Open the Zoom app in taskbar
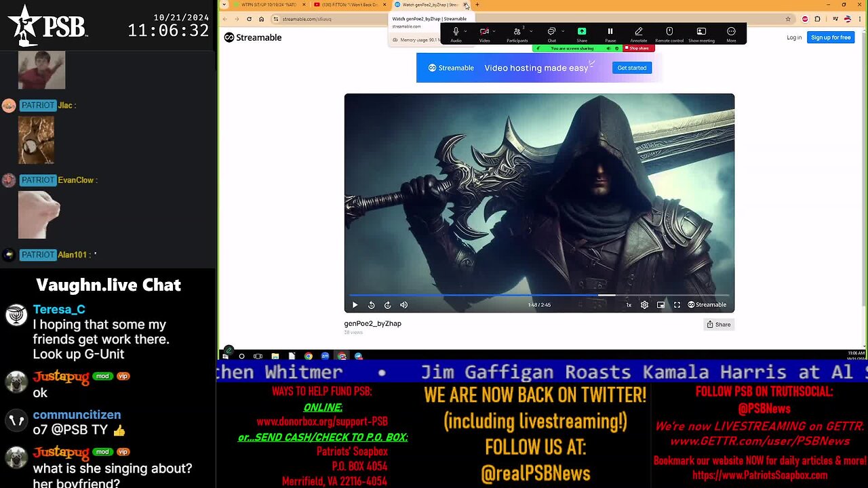The height and width of the screenshot is (488, 868). point(325,356)
